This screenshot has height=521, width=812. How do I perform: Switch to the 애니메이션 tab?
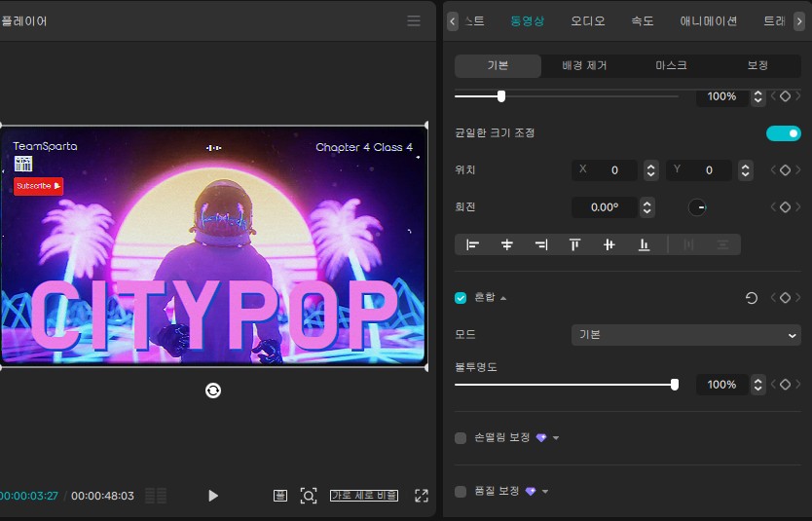coord(708,21)
